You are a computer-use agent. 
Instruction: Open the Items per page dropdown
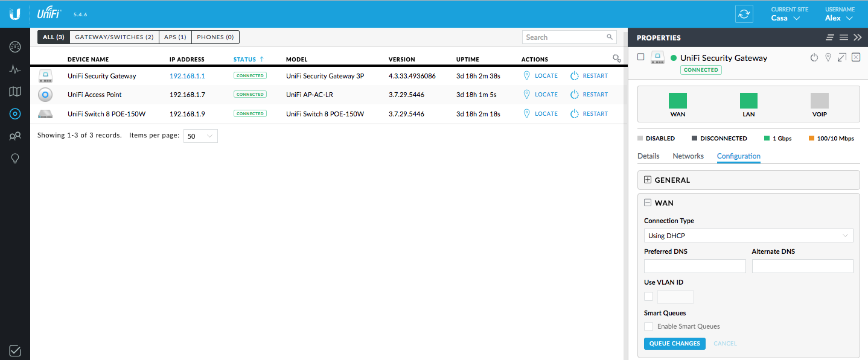(x=200, y=136)
